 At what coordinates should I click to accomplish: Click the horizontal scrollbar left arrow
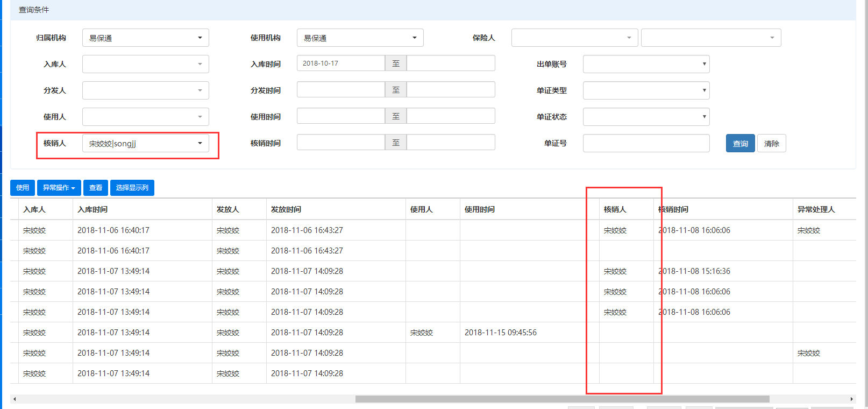(x=15, y=399)
